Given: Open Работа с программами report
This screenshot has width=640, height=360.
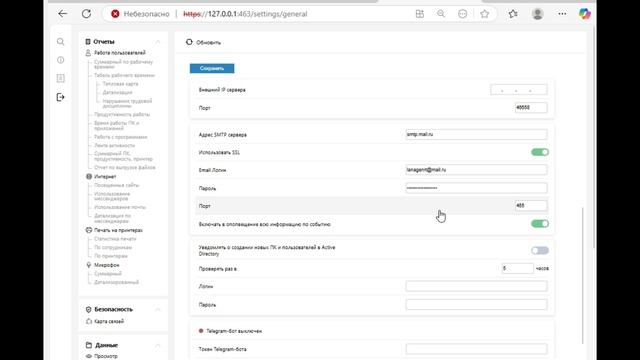Looking at the screenshot, I should pyautogui.click(x=121, y=137).
